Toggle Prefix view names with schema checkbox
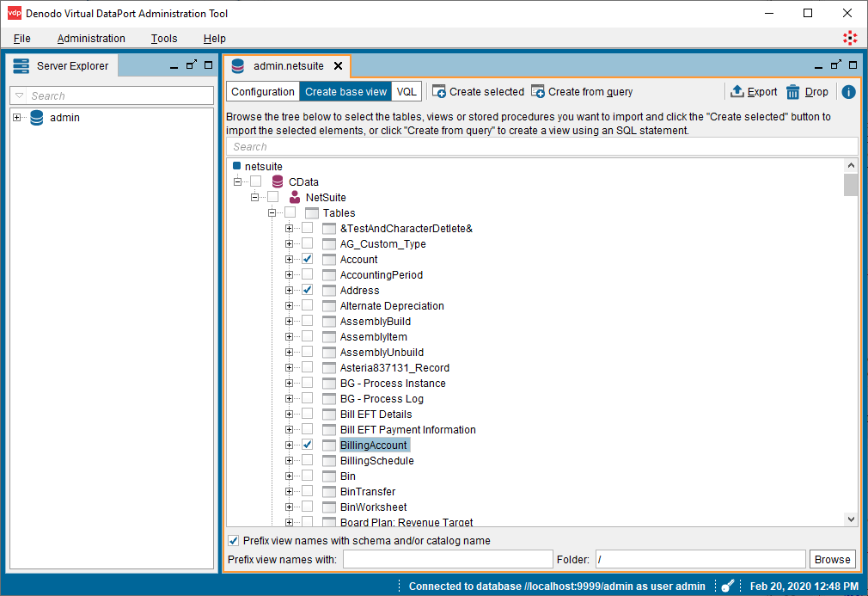 233,540
